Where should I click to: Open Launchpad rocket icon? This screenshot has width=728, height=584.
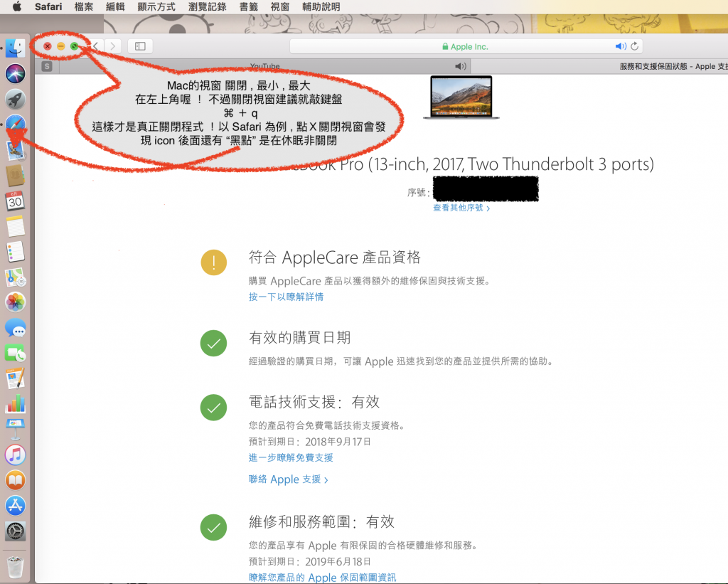click(16, 99)
